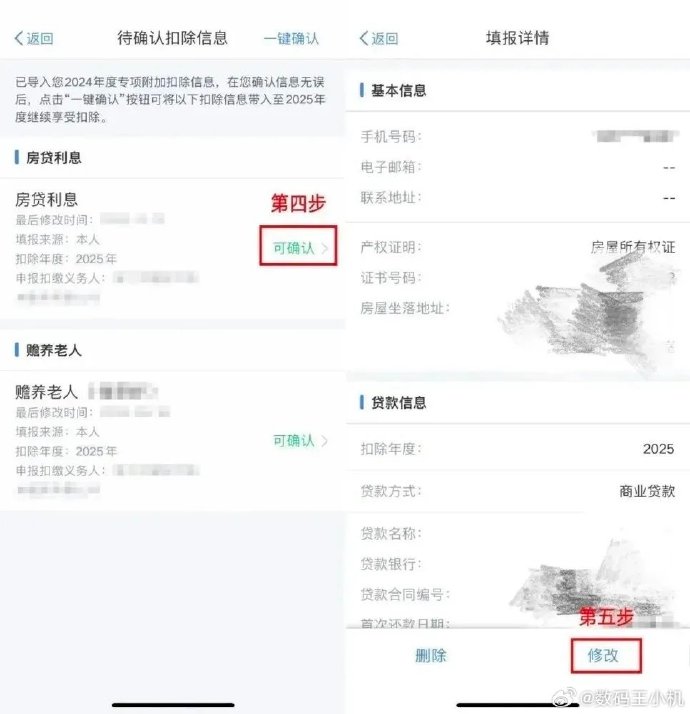Image resolution: width=690 pixels, height=714 pixels.
Task: Tap the 删除 button at the bottom
Action: point(431,655)
